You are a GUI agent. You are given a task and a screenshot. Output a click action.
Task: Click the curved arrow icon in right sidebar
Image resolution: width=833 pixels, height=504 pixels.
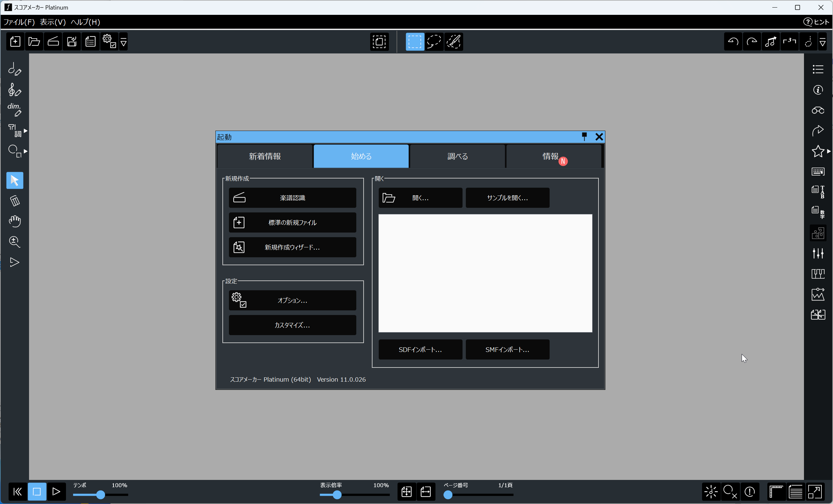(818, 131)
